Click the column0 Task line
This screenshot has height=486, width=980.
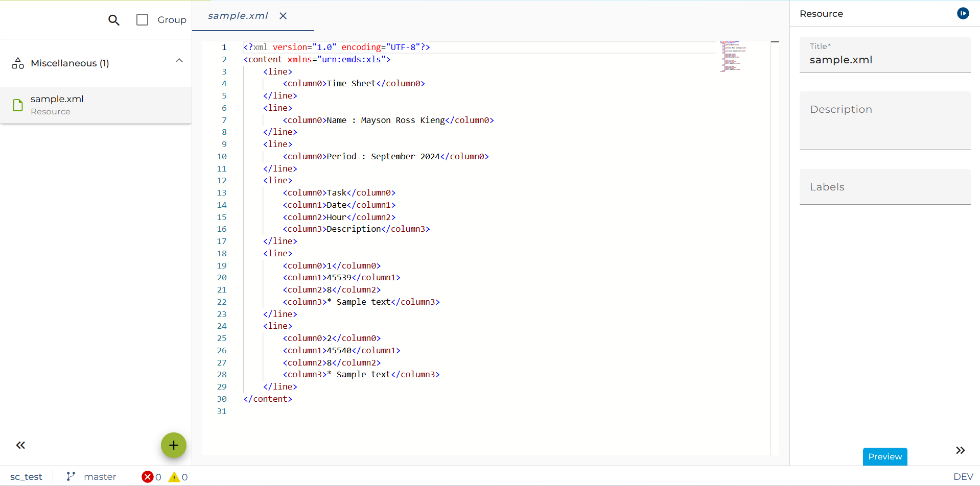[x=339, y=192]
